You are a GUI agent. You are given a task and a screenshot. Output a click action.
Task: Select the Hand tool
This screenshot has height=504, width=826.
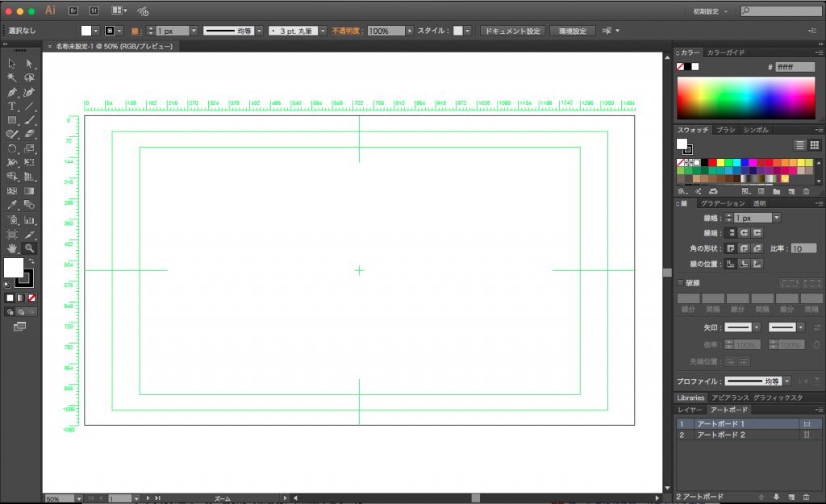(x=11, y=248)
